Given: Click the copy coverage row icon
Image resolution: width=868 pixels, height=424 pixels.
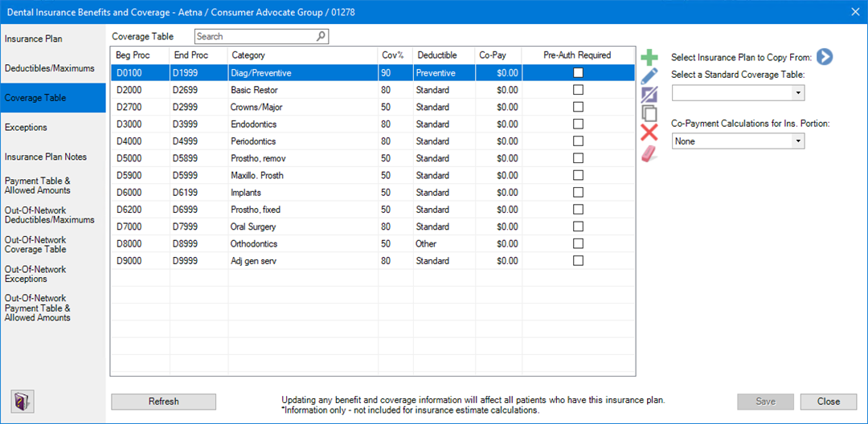Looking at the screenshot, I should coord(649,112).
